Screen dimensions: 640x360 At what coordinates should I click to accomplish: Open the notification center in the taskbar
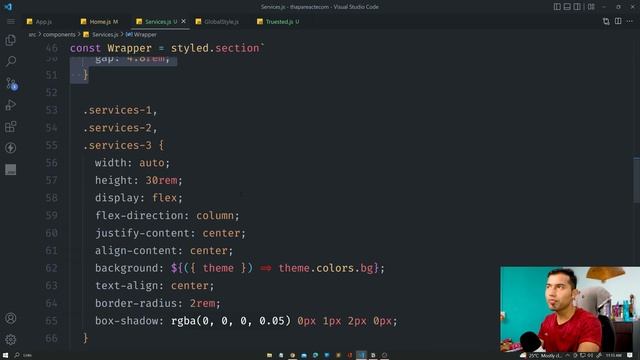[631, 356]
